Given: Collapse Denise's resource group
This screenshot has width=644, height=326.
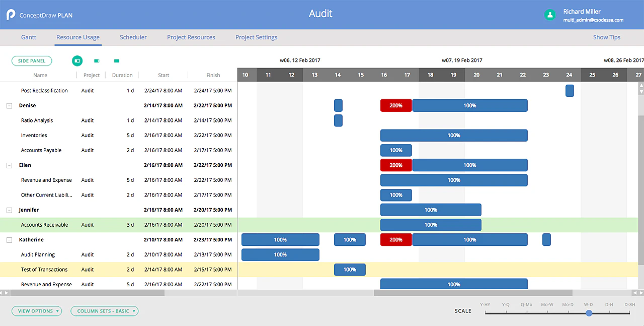Looking at the screenshot, I should click(9, 105).
